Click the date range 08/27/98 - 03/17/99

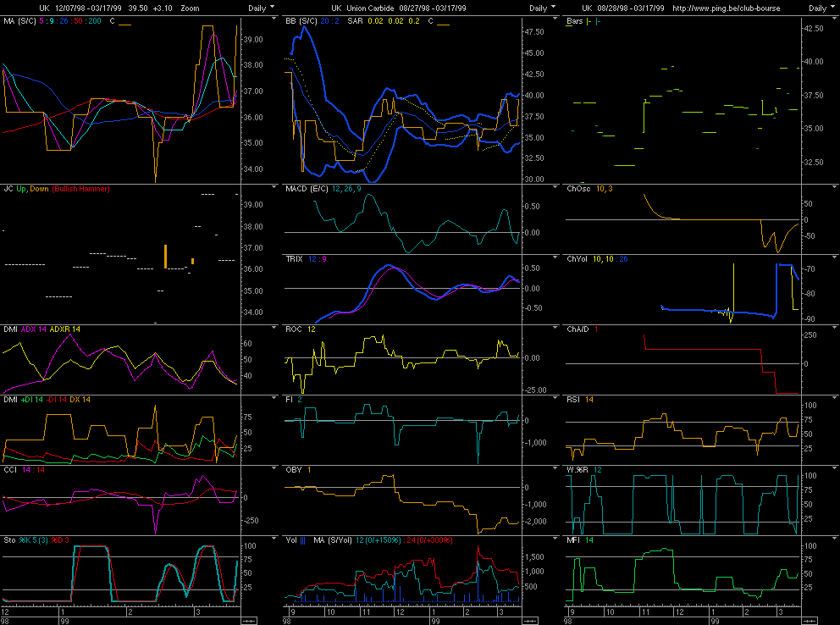tap(433, 8)
